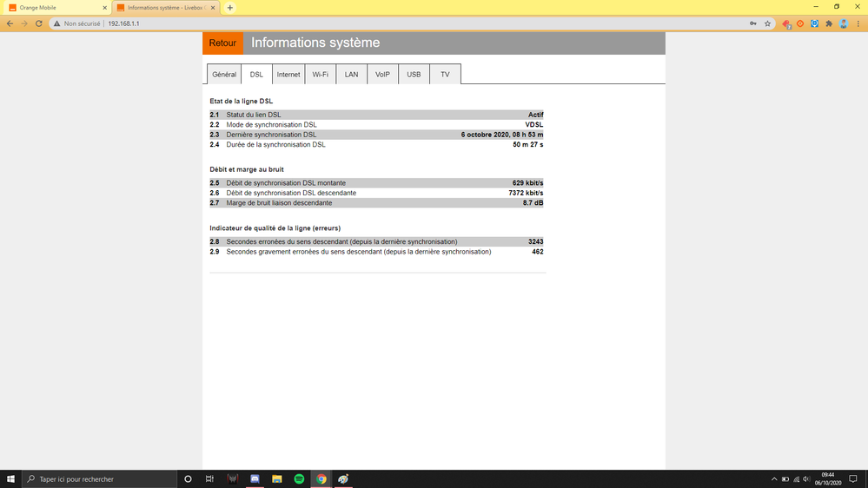Open the Windows Start menu

pyautogui.click(x=10, y=479)
